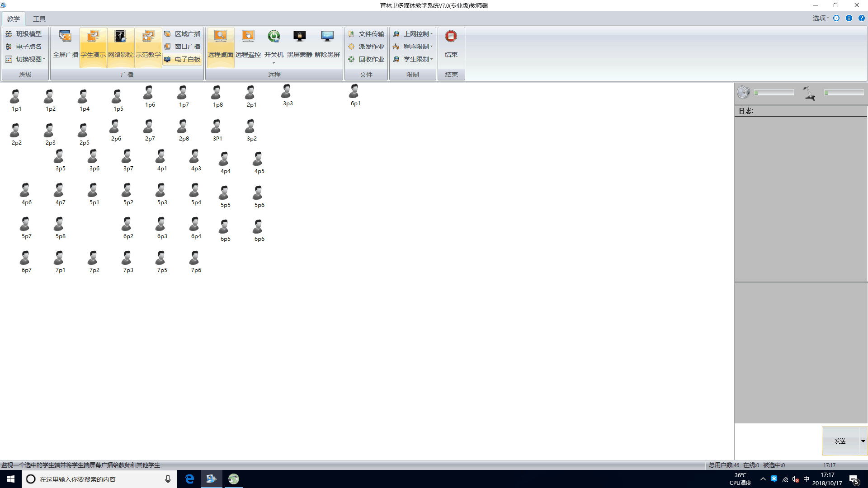Select student icon 1p5
This screenshot has width=868, height=488.
[118, 96]
